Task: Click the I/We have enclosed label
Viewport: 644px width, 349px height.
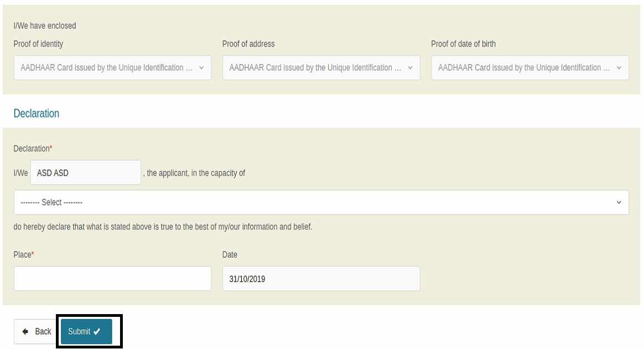Action: pos(45,25)
